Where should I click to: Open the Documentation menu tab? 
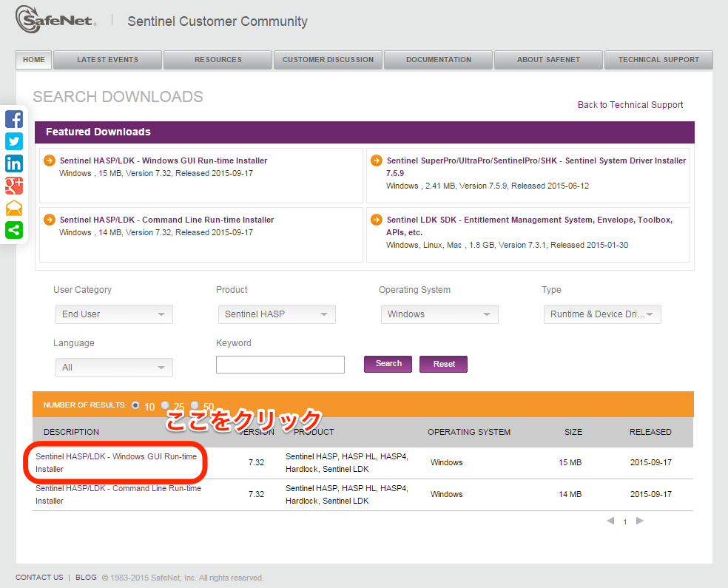(438, 60)
